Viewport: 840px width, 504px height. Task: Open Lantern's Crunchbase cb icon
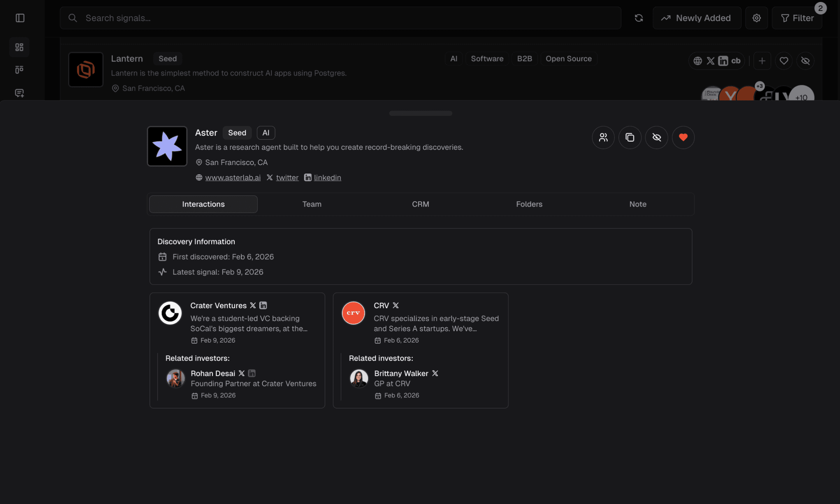[x=736, y=61]
